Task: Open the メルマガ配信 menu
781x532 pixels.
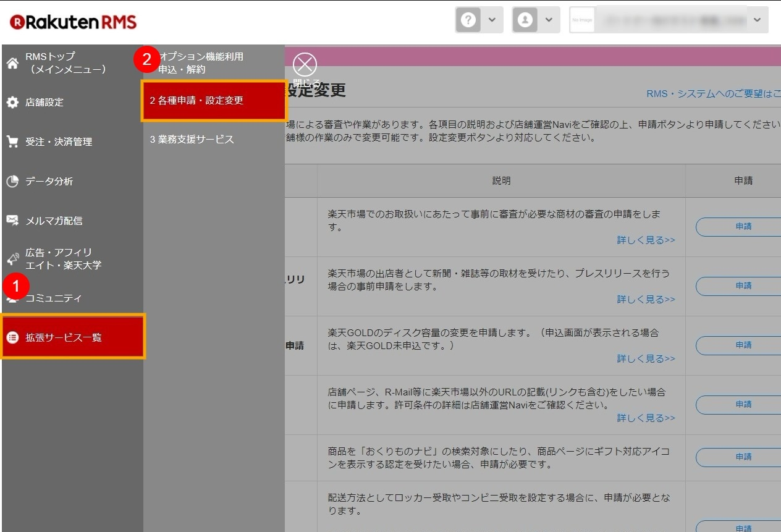Action: point(54,220)
